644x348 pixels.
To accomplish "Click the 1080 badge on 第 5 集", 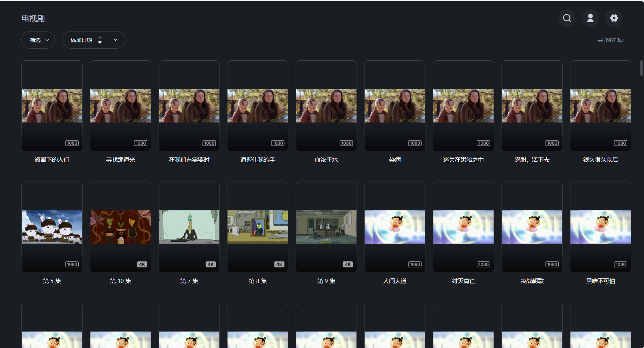I will 72,264.
